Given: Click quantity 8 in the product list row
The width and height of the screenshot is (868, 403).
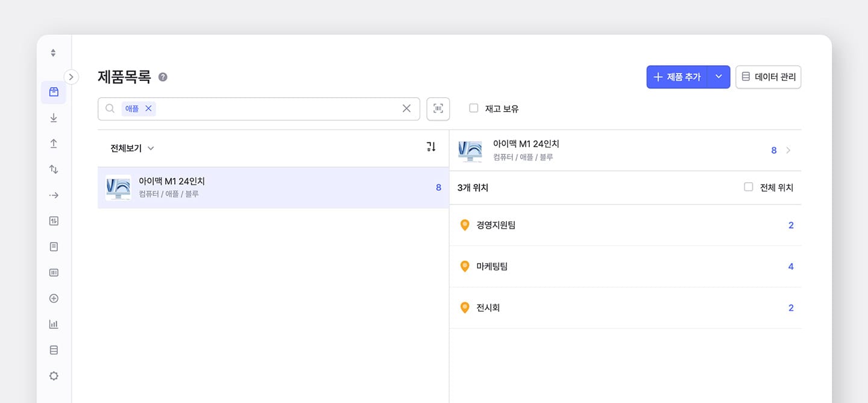Looking at the screenshot, I should pyautogui.click(x=439, y=188).
